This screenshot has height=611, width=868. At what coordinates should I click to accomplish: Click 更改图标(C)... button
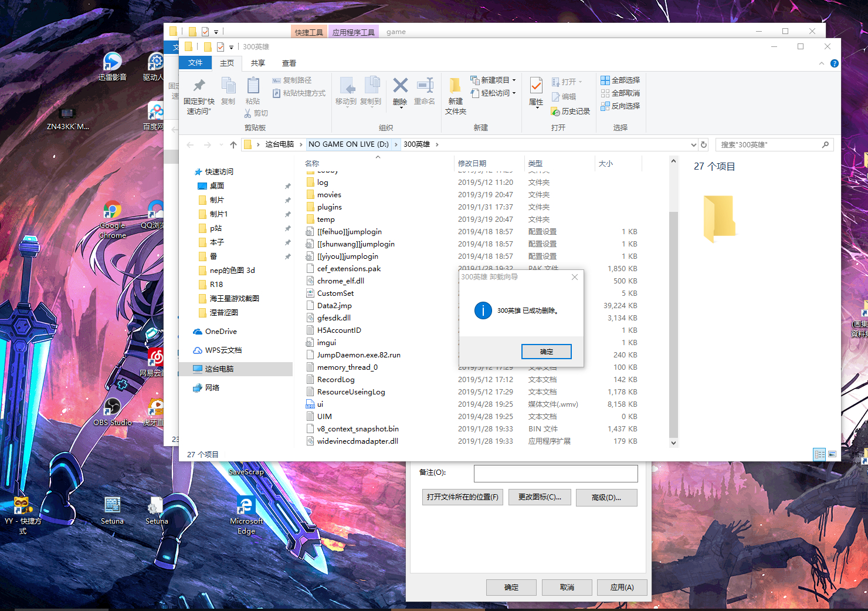pyautogui.click(x=540, y=497)
